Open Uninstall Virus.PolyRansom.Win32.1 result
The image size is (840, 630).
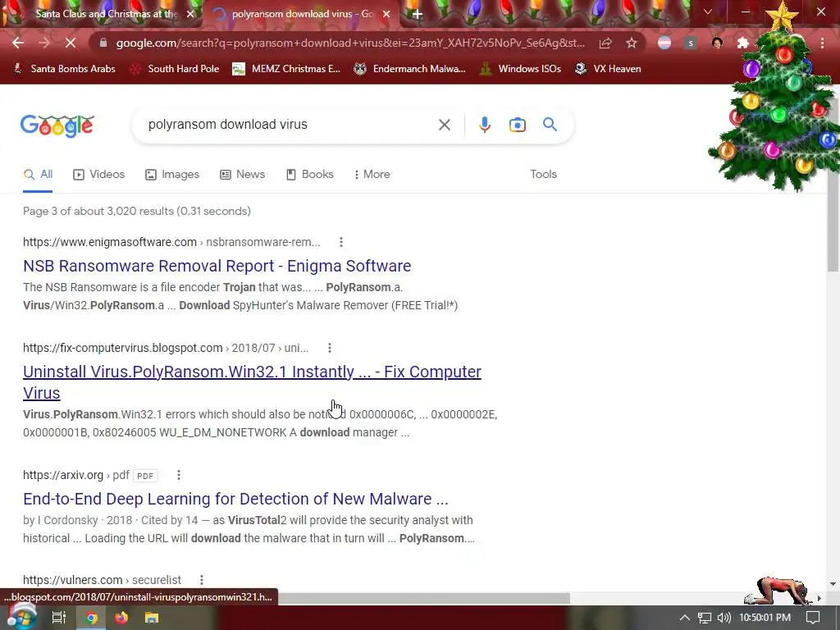click(x=252, y=382)
